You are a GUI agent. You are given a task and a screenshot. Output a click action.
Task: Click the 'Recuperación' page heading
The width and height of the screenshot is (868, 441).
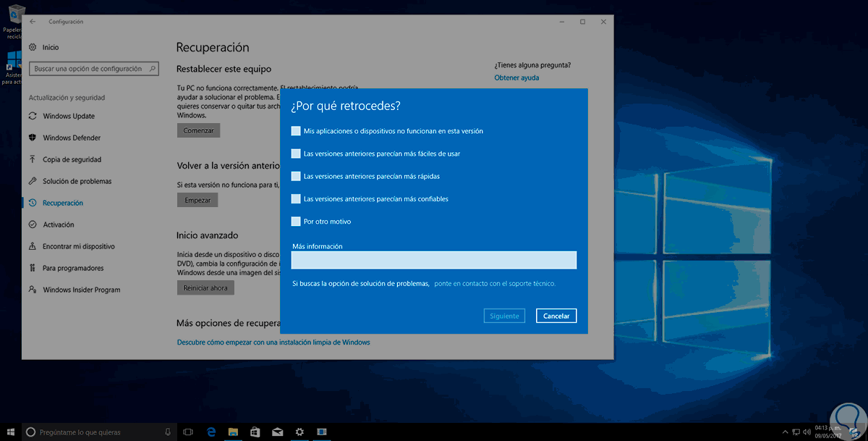(x=213, y=47)
